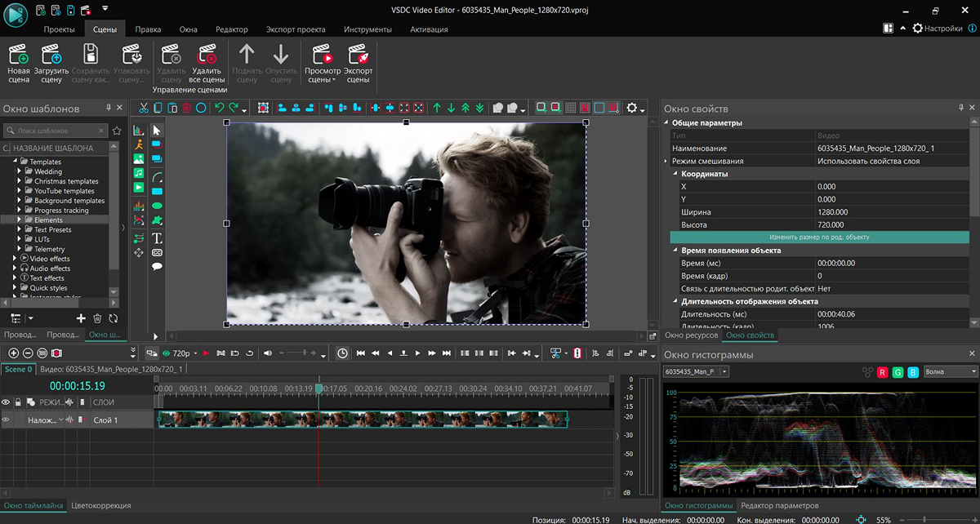Toggle the red R channel in histogram
Image resolution: width=980 pixels, height=524 pixels.
pos(883,372)
